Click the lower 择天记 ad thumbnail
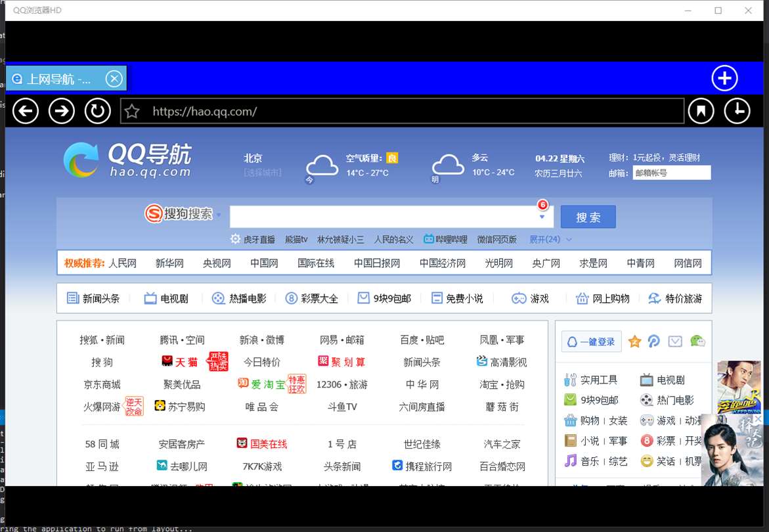769x532 pixels. click(732, 450)
